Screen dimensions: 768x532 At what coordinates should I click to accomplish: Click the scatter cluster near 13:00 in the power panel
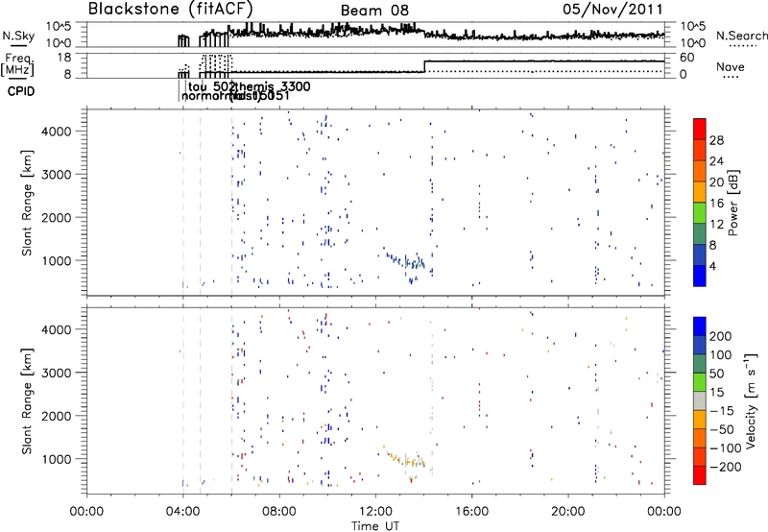pyautogui.click(x=406, y=263)
